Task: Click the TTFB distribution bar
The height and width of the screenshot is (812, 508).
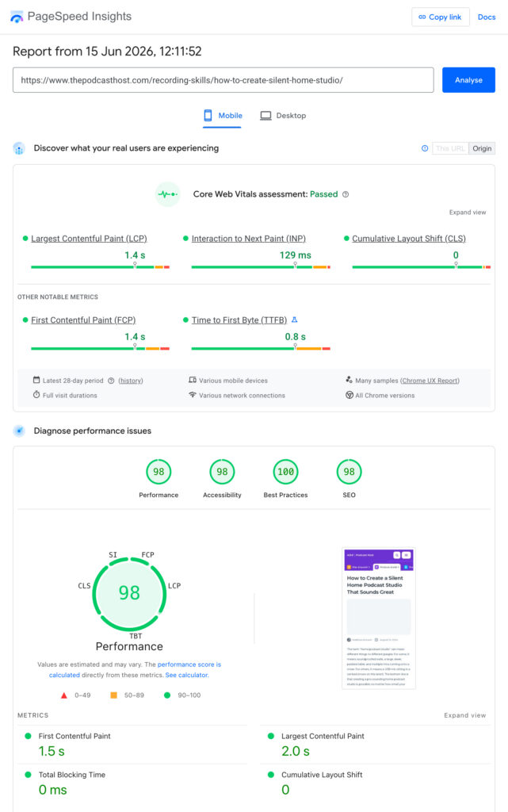Action: [261, 349]
